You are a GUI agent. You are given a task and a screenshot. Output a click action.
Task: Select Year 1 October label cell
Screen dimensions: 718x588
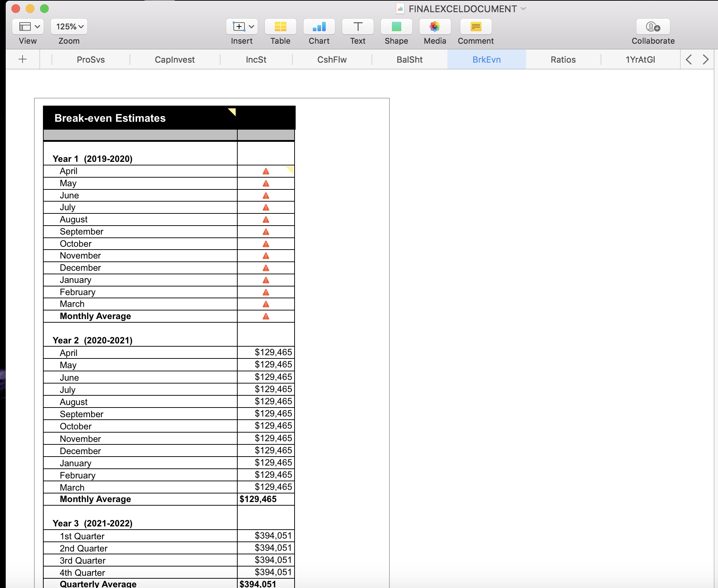[140, 244]
